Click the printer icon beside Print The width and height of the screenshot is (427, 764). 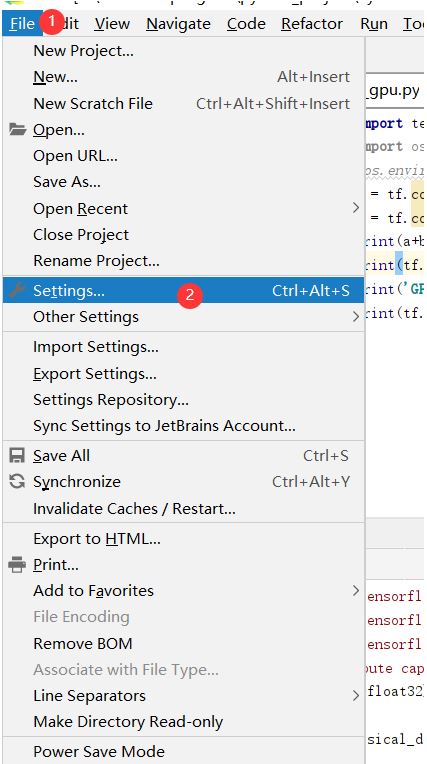point(17,565)
